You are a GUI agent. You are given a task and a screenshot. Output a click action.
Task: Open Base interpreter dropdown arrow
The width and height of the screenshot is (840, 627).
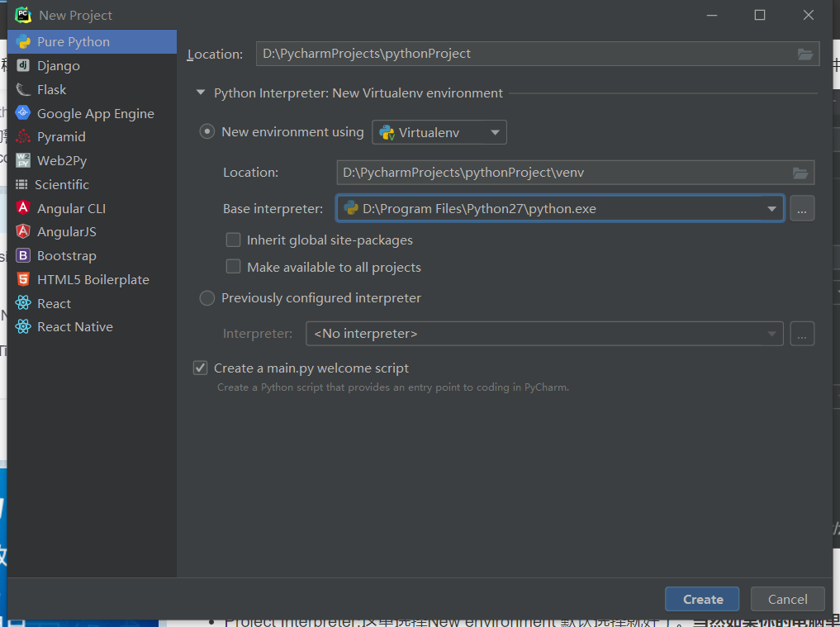(771, 208)
